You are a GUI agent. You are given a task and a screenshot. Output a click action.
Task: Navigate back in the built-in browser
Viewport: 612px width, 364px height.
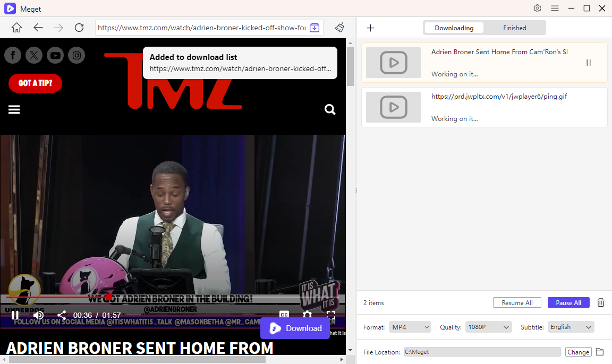tap(38, 28)
